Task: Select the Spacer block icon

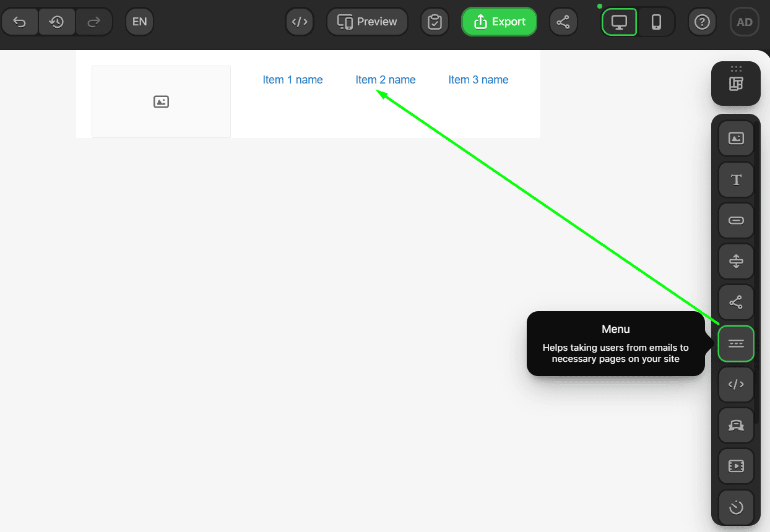Action: (x=736, y=261)
